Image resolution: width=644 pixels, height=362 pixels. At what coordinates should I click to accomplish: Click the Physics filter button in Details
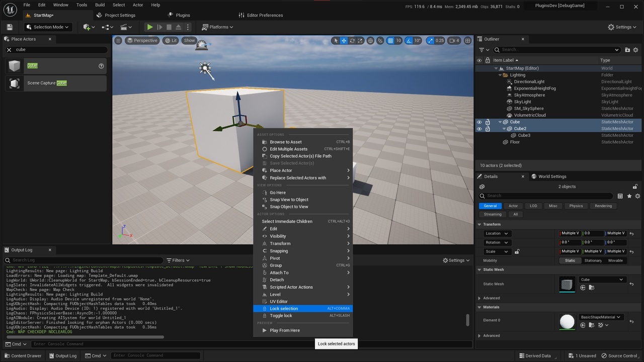(576, 206)
